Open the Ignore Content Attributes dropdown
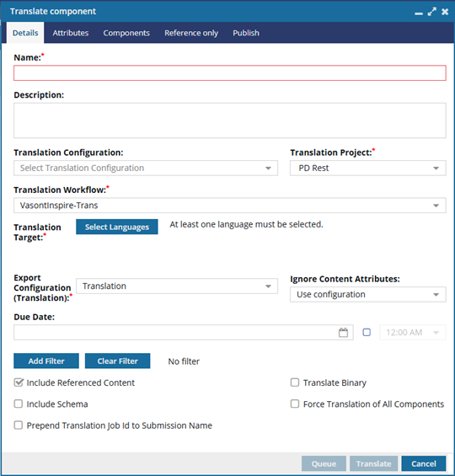This screenshot has height=476, width=455. [368, 295]
